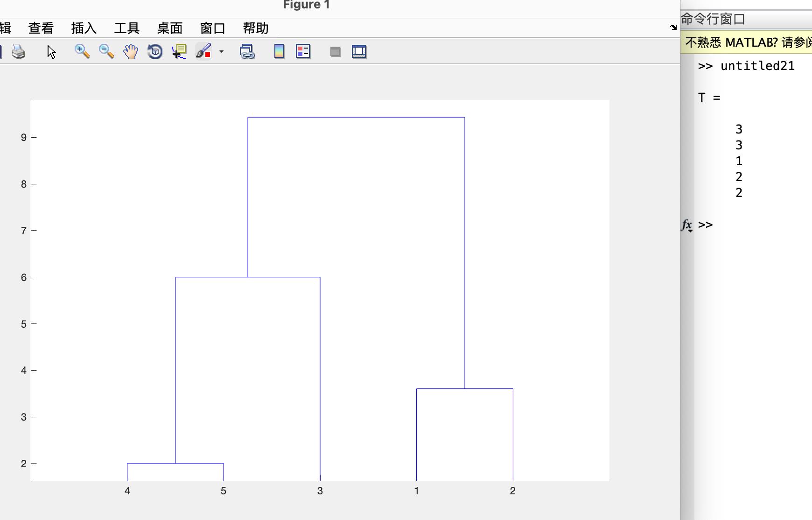Click the horizontal link joining leaves 1 and 2
The image size is (812, 520).
point(465,389)
